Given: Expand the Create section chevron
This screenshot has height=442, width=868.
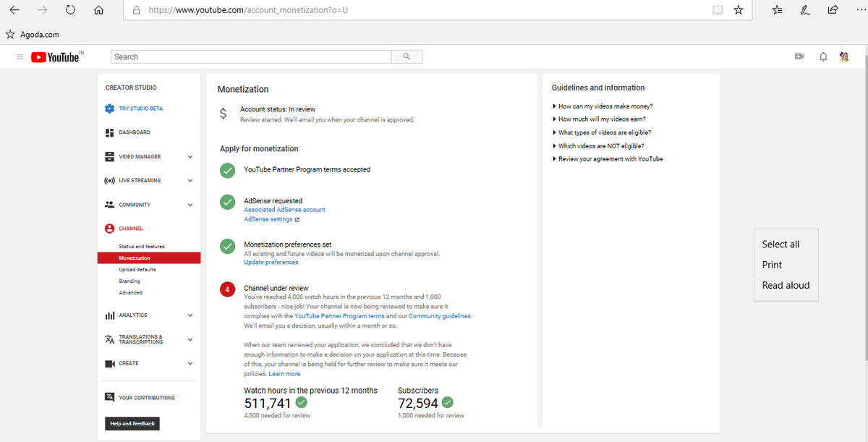Looking at the screenshot, I should click(x=190, y=363).
